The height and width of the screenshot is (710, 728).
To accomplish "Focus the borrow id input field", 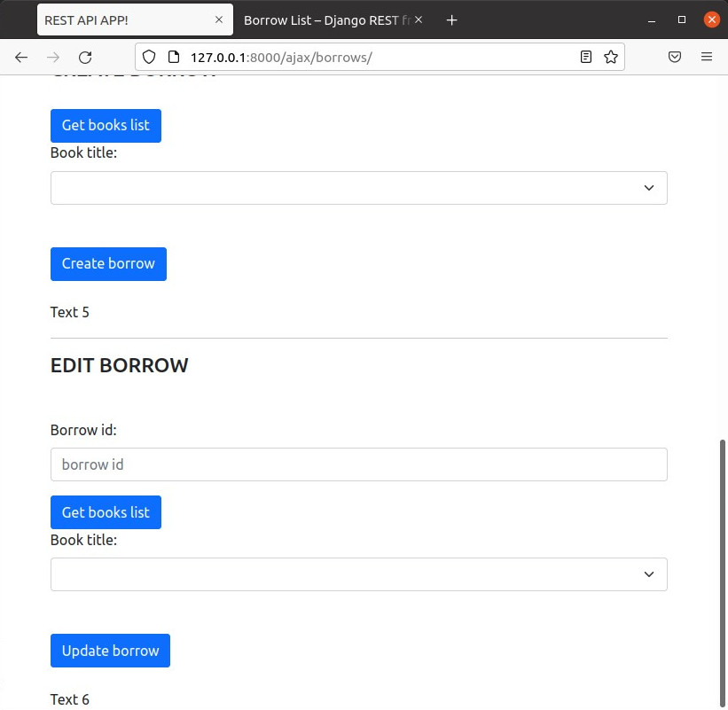I will pos(358,464).
